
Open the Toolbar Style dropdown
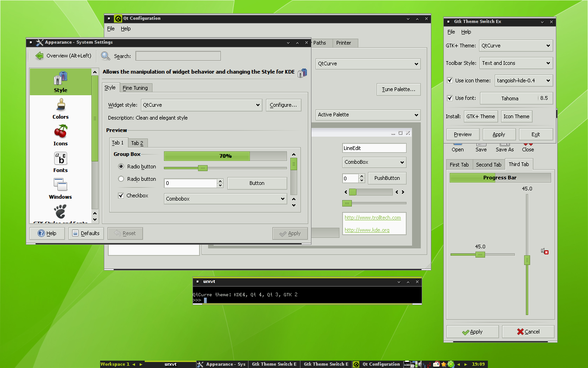(516, 63)
